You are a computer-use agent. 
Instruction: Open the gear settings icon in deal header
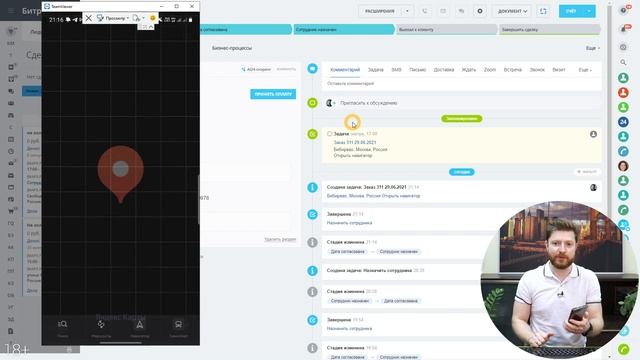pyautogui.click(x=480, y=11)
